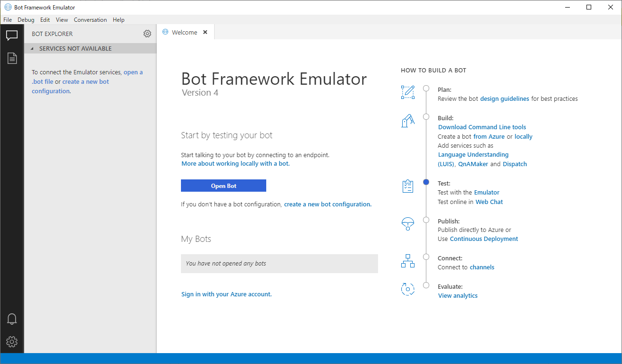Click the 'BOT EXPLORER' panel heading
The image size is (622, 364).
pos(52,34)
